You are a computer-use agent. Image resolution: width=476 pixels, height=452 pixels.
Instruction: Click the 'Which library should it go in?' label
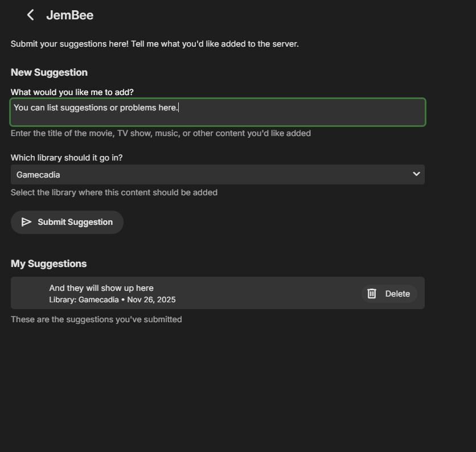tap(67, 158)
